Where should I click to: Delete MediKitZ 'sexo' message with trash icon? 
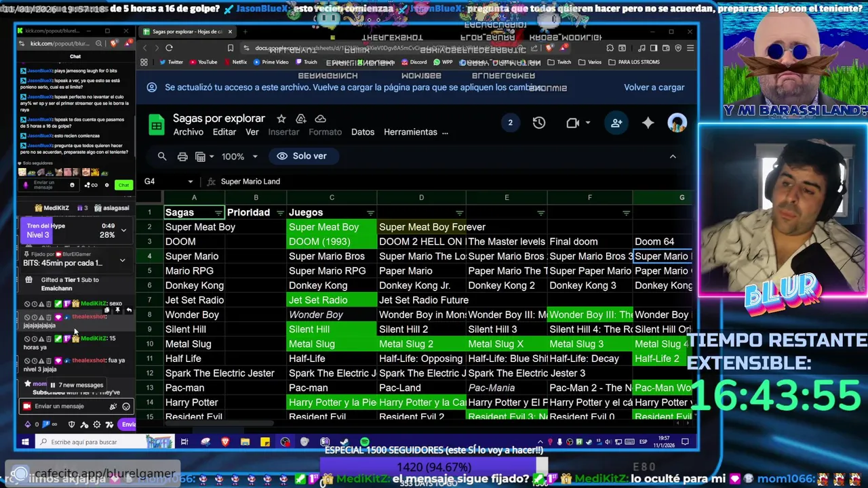[x=49, y=304]
